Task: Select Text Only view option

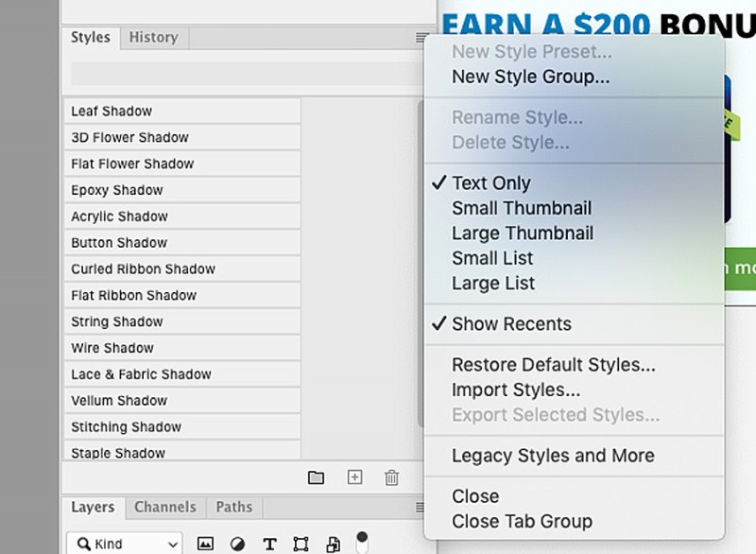Action: pos(575,183)
